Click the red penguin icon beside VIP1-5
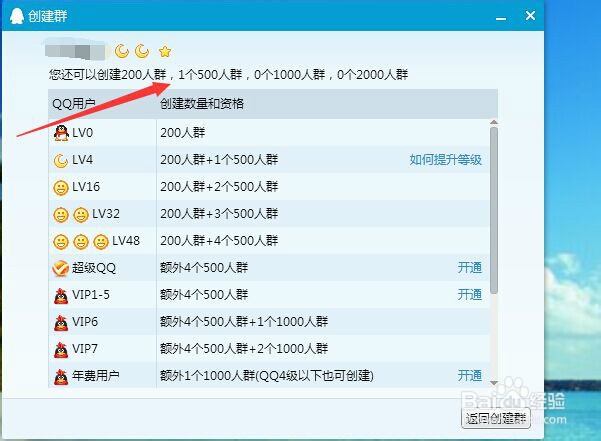 (61, 295)
